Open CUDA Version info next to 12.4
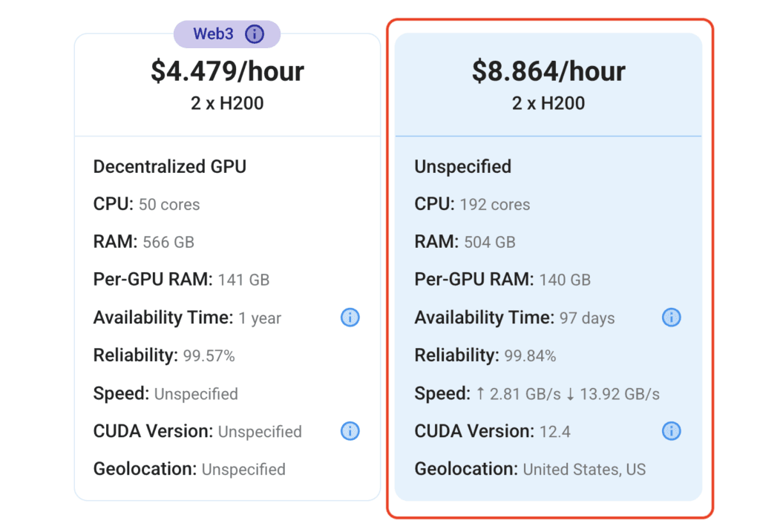This screenshot has height=532, width=760. [671, 431]
